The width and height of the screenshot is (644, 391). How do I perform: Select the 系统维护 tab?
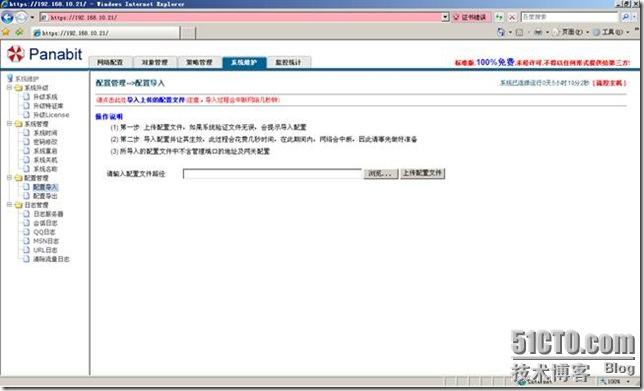[x=244, y=62]
